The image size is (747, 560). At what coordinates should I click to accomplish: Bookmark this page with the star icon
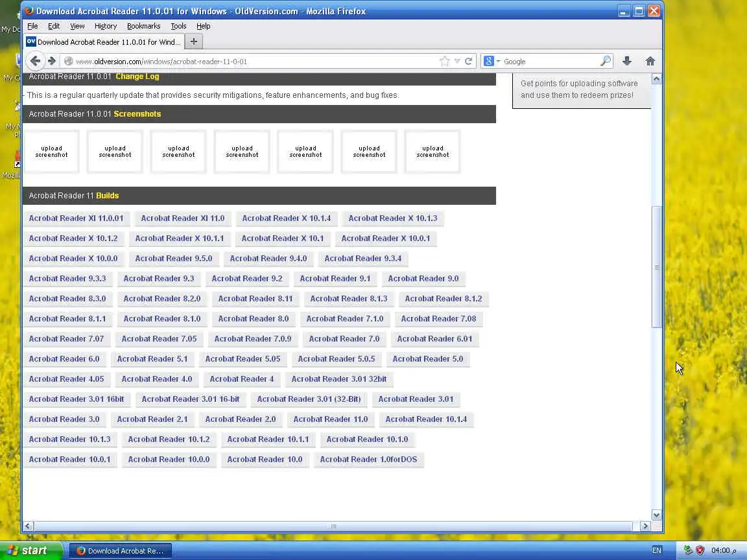pos(444,61)
